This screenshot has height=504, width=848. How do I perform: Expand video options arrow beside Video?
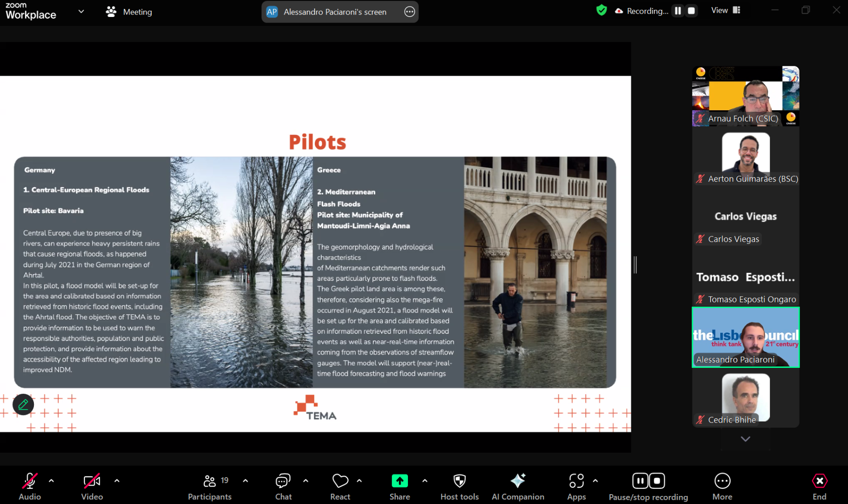click(x=117, y=481)
